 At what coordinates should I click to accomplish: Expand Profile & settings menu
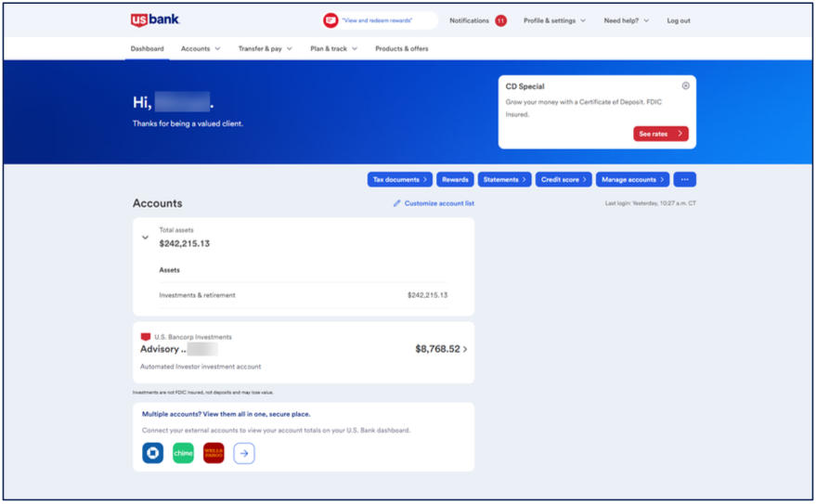pyautogui.click(x=555, y=20)
